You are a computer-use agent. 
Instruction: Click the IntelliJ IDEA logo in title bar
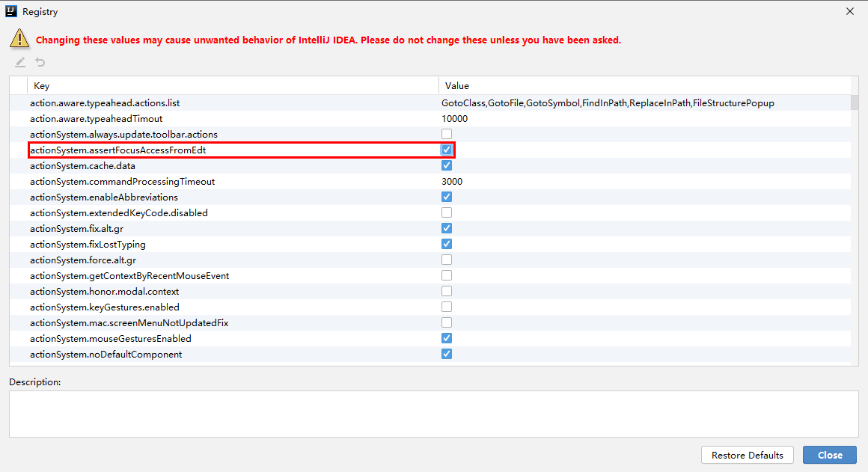11,11
